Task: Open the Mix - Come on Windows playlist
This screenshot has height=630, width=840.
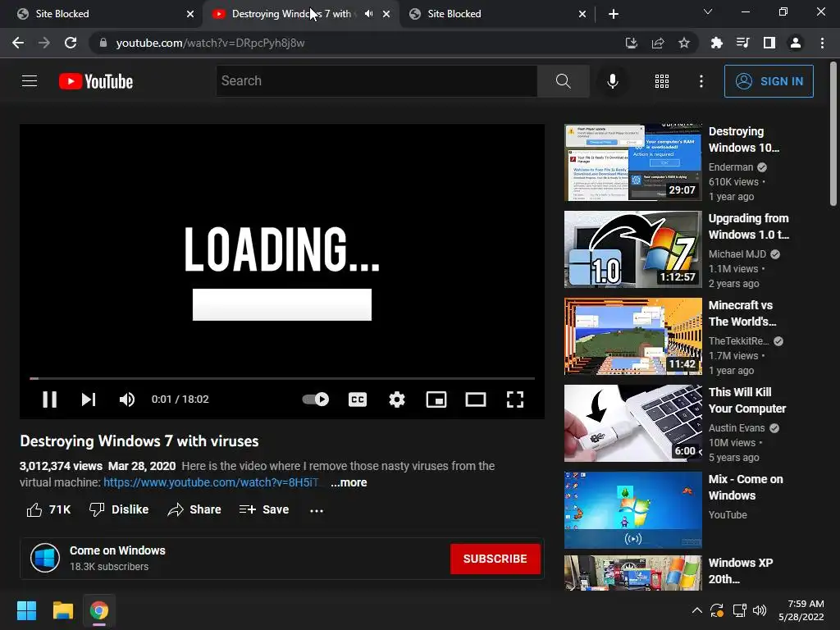Action: [x=632, y=509]
